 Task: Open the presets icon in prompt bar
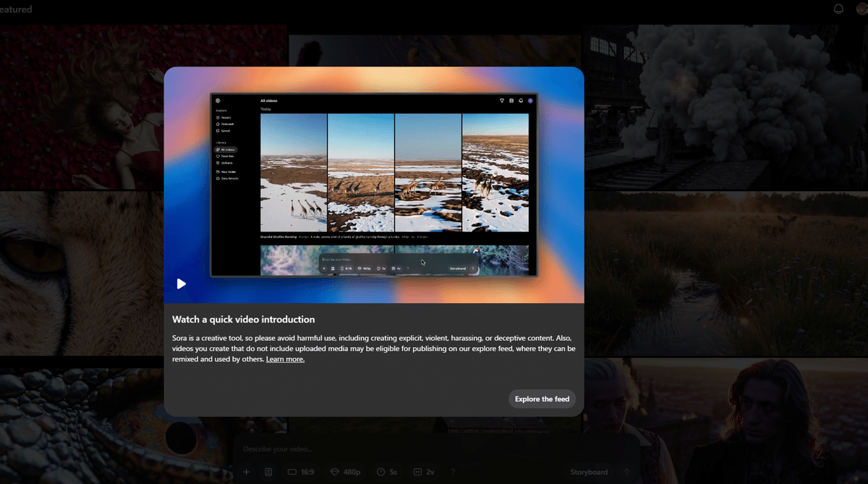click(268, 472)
